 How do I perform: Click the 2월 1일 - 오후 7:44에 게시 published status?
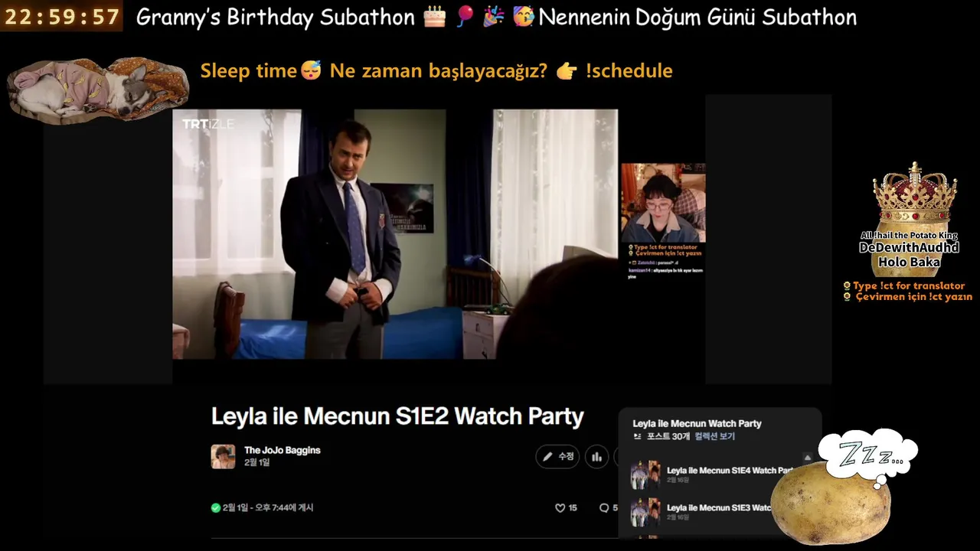point(268,507)
